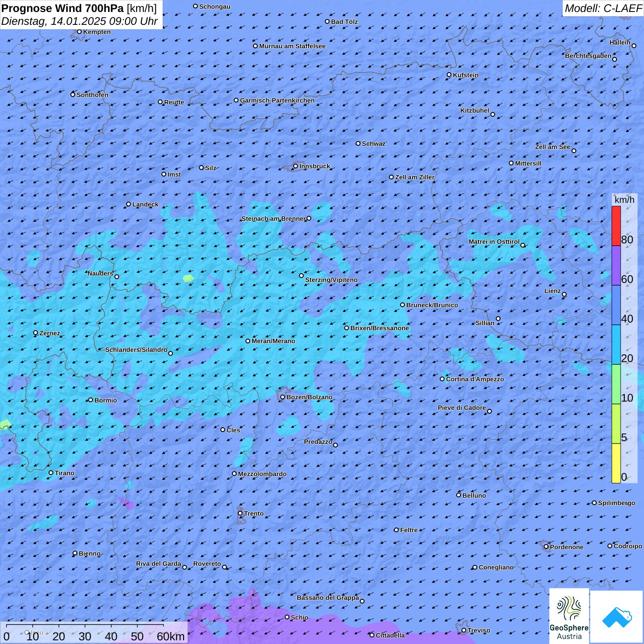Click the Trento city marker
Viewport: 644px width, 644px height.
(x=240, y=513)
